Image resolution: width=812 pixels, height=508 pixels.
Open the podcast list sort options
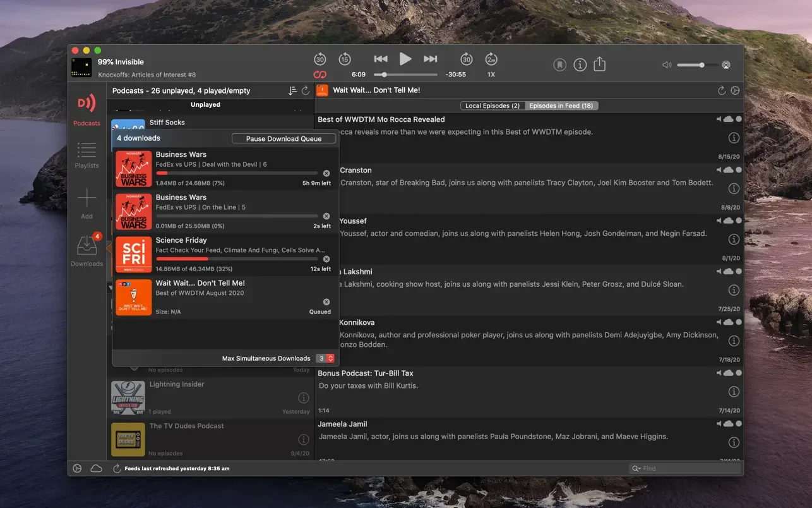[x=292, y=91]
